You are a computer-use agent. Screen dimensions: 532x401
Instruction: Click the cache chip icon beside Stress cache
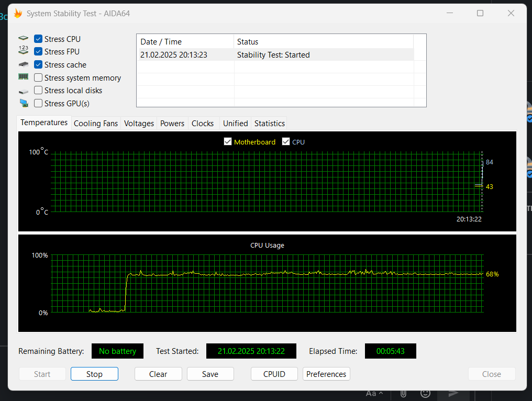click(x=23, y=64)
